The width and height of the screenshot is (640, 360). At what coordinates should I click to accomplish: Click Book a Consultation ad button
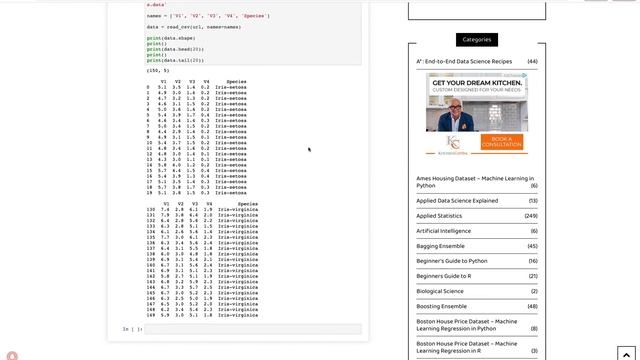tap(502, 142)
